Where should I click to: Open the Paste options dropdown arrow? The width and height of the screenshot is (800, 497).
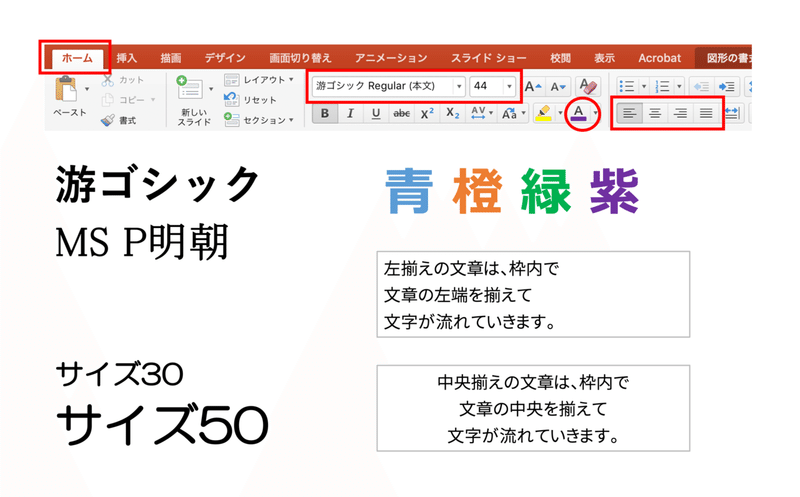[87, 89]
